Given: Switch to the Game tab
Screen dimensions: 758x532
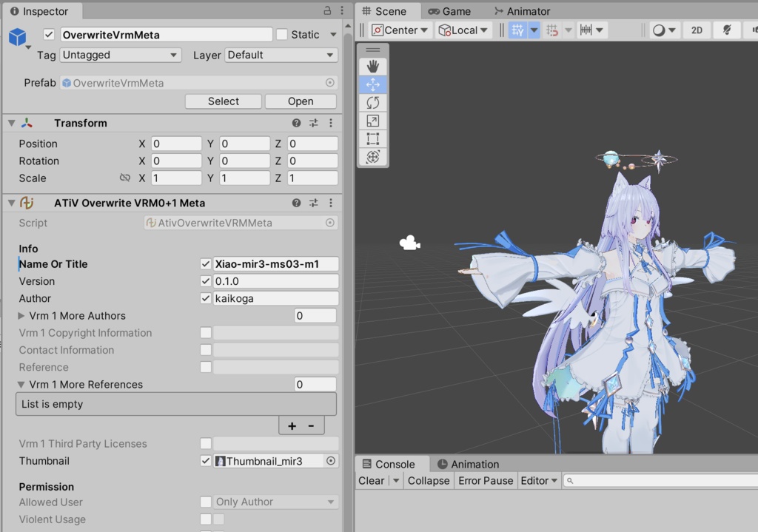Looking at the screenshot, I should click(x=450, y=11).
